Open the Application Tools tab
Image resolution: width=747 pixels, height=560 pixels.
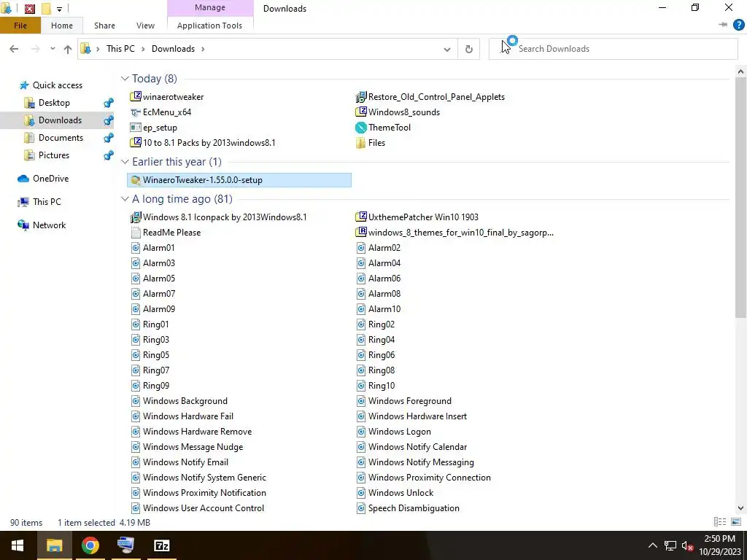(209, 26)
